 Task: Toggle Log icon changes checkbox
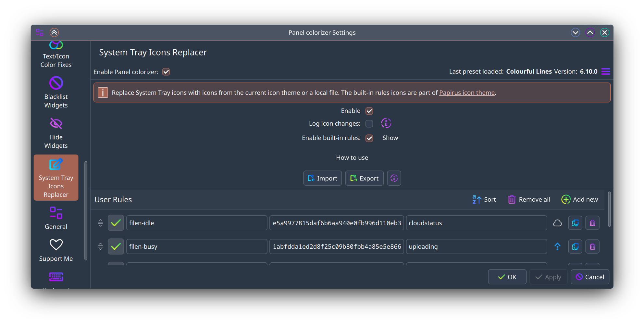[x=369, y=124]
